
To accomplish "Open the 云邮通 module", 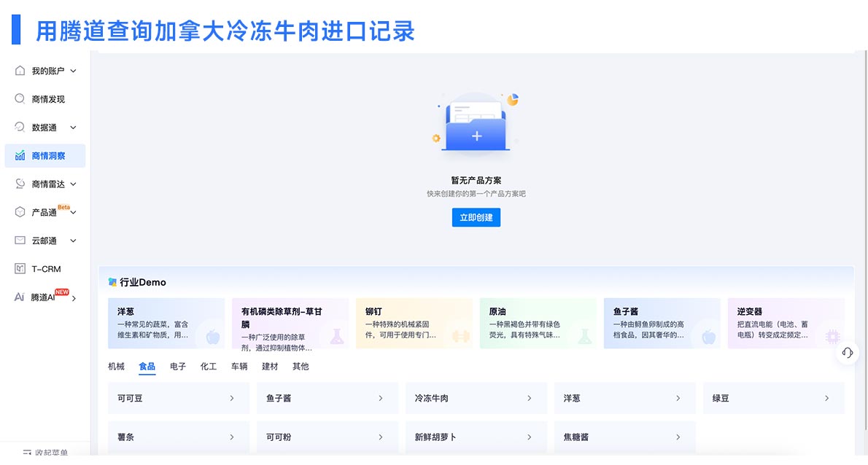I will (x=42, y=241).
